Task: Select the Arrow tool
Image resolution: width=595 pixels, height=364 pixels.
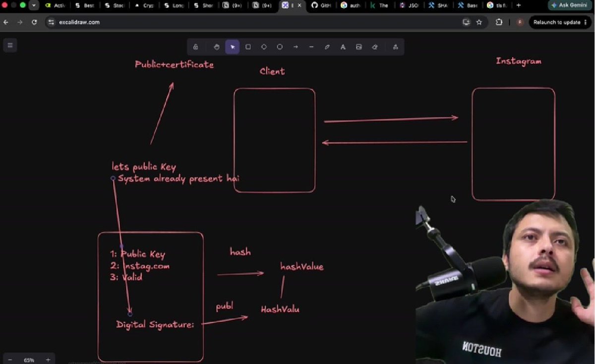Action: point(296,47)
